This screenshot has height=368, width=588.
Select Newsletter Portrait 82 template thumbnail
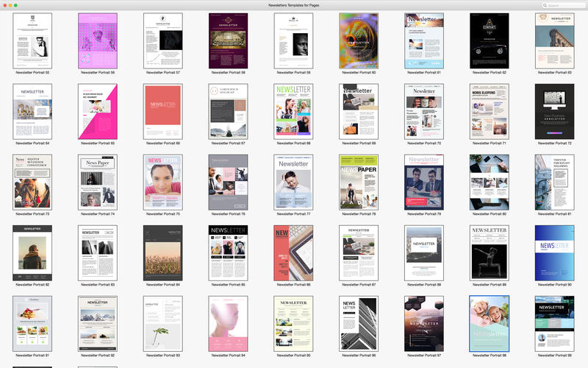coord(32,252)
